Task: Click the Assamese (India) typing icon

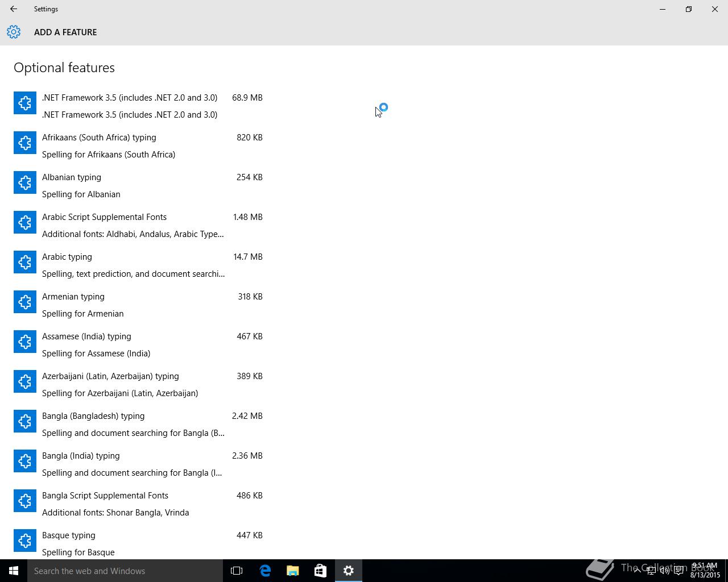Action: (x=25, y=342)
